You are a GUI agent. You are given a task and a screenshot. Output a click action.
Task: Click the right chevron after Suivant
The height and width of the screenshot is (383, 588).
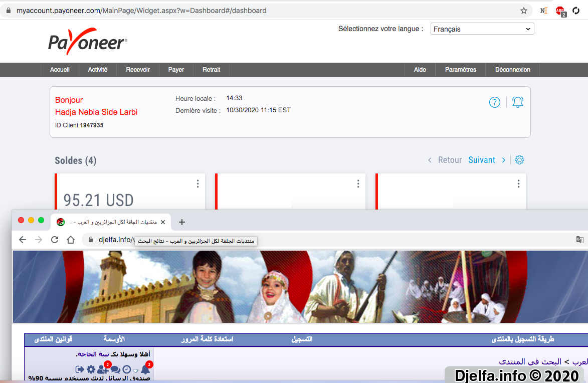tap(504, 160)
